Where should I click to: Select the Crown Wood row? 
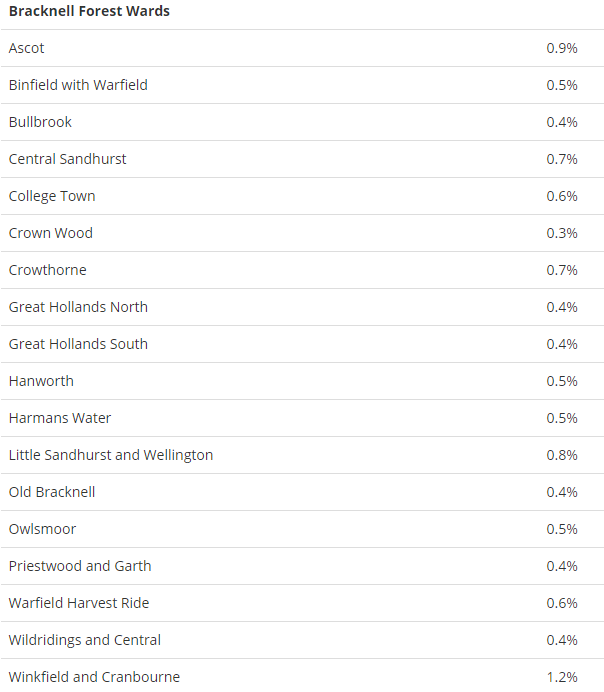(302, 233)
